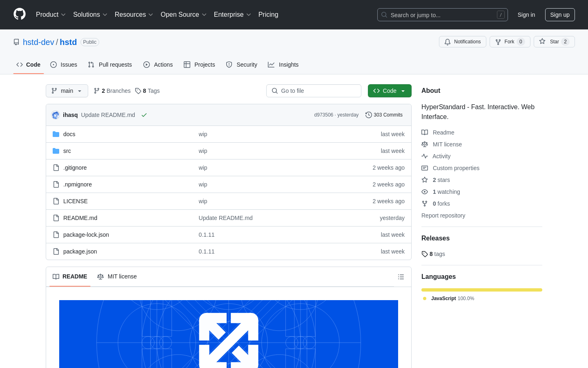Open .npmignore file
This screenshot has width=588, height=368.
coord(78,184)
